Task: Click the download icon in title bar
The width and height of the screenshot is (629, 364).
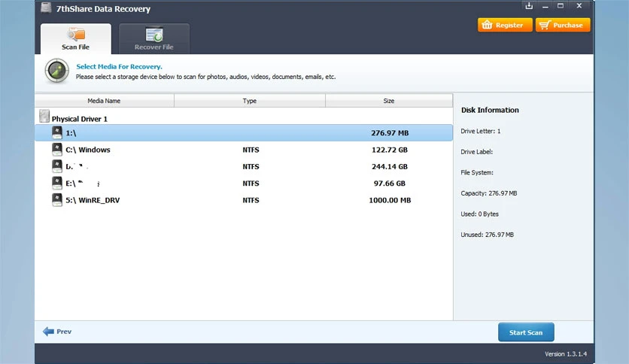Action: (529, 5)
